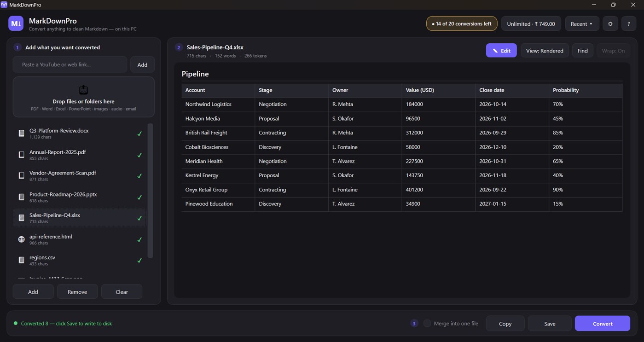Open help with the question mark button
Screen dimensions: 644x342
point(629,24)
